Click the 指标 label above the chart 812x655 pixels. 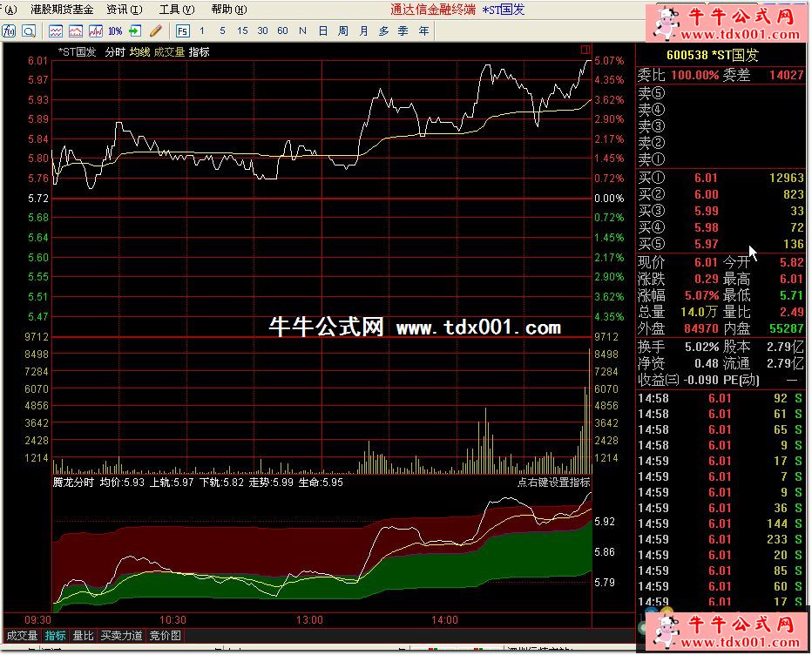[200, 52]
